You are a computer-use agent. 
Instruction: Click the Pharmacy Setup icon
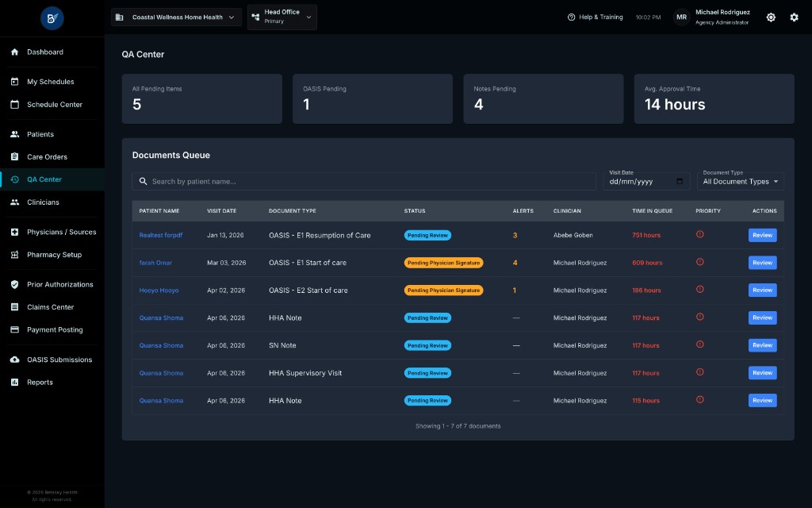[14, 255]
